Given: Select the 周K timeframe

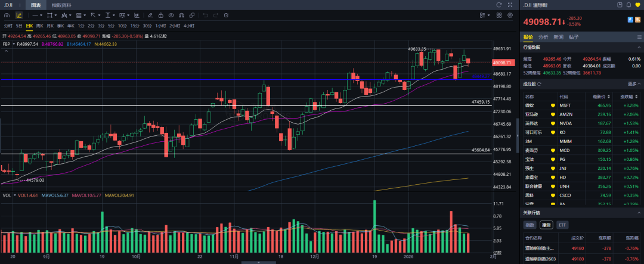Looking at the screenshot, I should (x=40, y=26).
